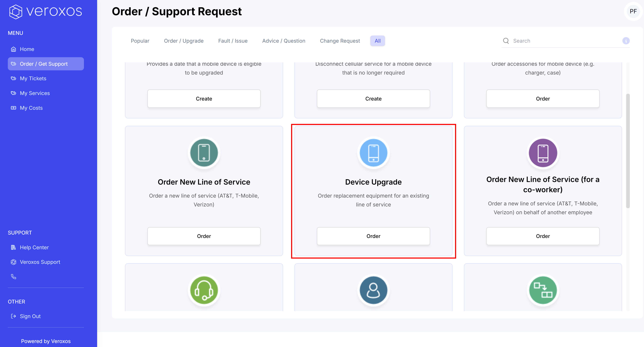Click Create under disconnect cellular service card
Image resolution: width=644 pixels, height=347 pixels.
[373, 99]
